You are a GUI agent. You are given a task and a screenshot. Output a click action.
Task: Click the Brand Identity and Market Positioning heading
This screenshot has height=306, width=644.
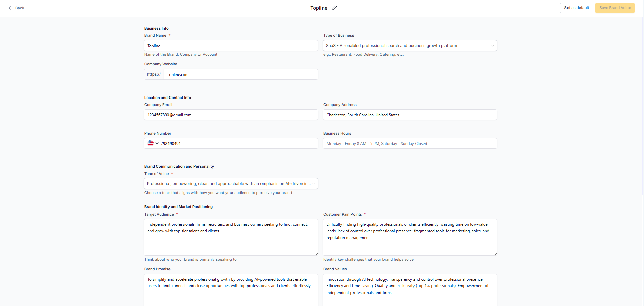[x=178, y=207]
